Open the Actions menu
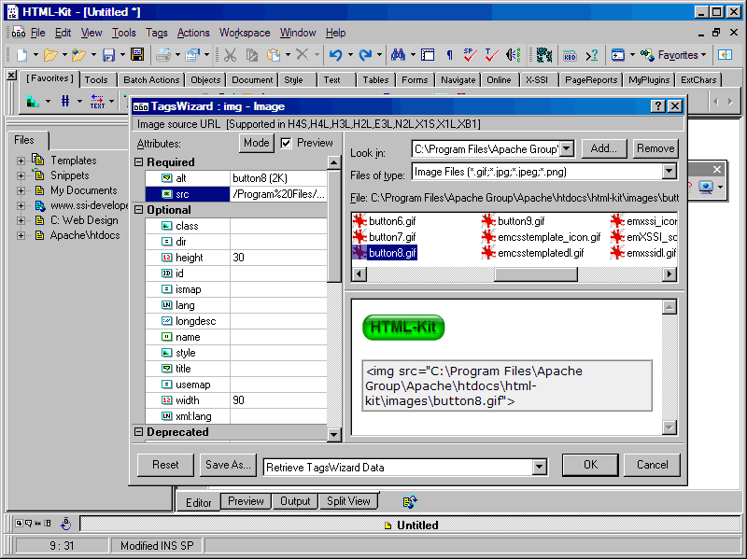The image size is (747, 560). point(193,33)
